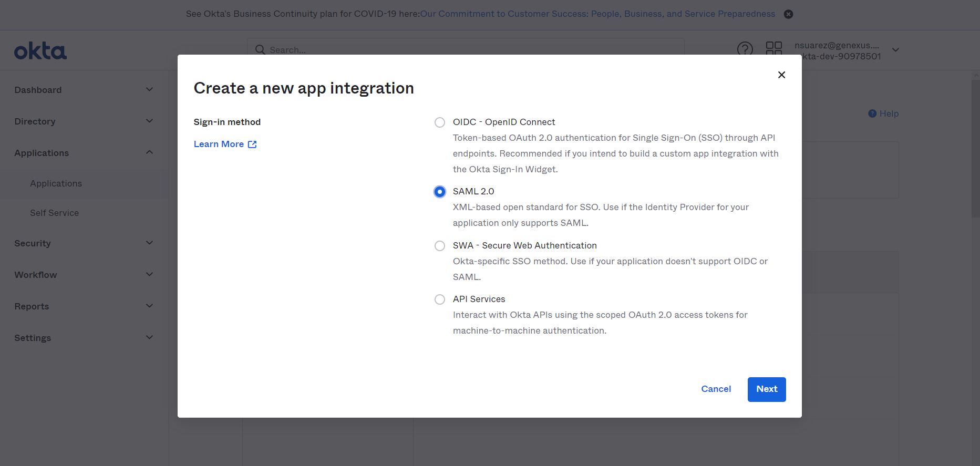Open the Dashboard menu item
Image resolution: width=980 pixels, height=466 pixels.
click(38, 90)
